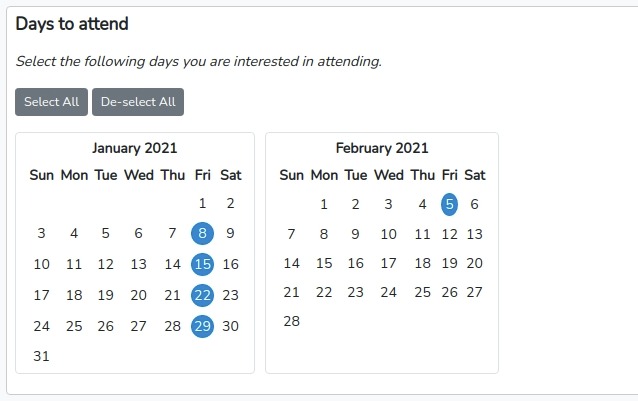Pick February 19 on the calendar
This screenshot has height=401, width=638.
point(449,263)
